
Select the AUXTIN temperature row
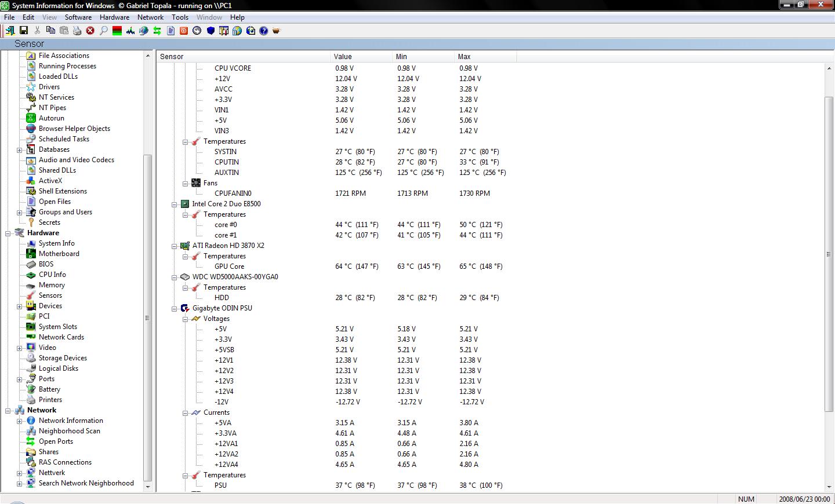[x=226, y=173]
